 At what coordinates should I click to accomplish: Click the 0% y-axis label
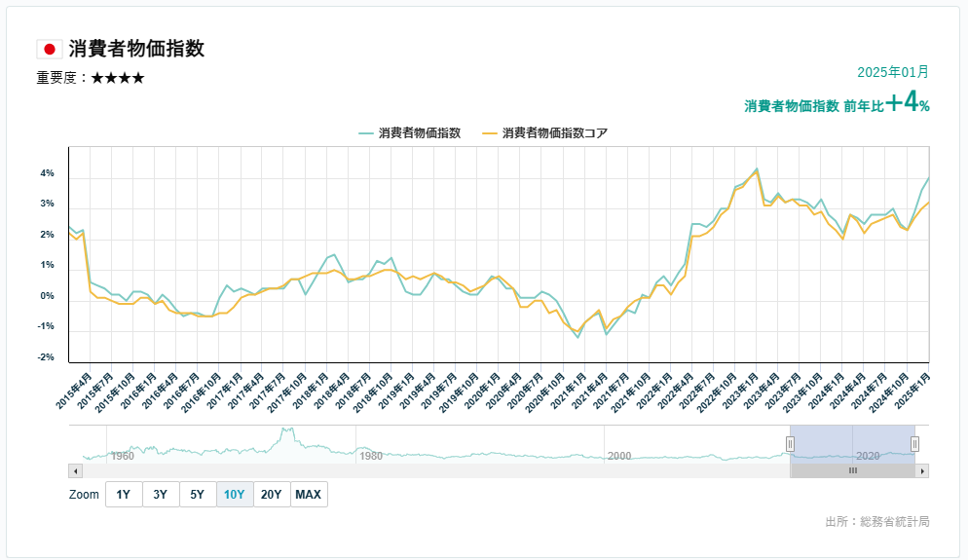point(47,296)
